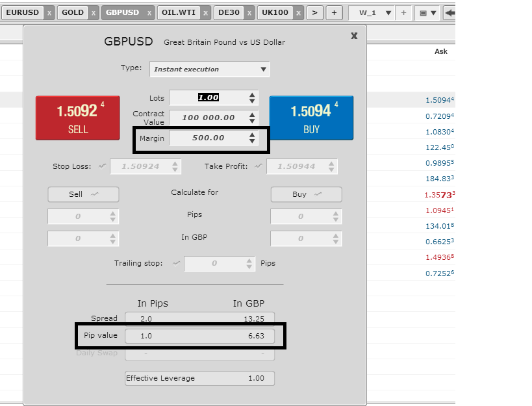
Task: Open the order Type dropdown
Action: click(x=209, y=70)
